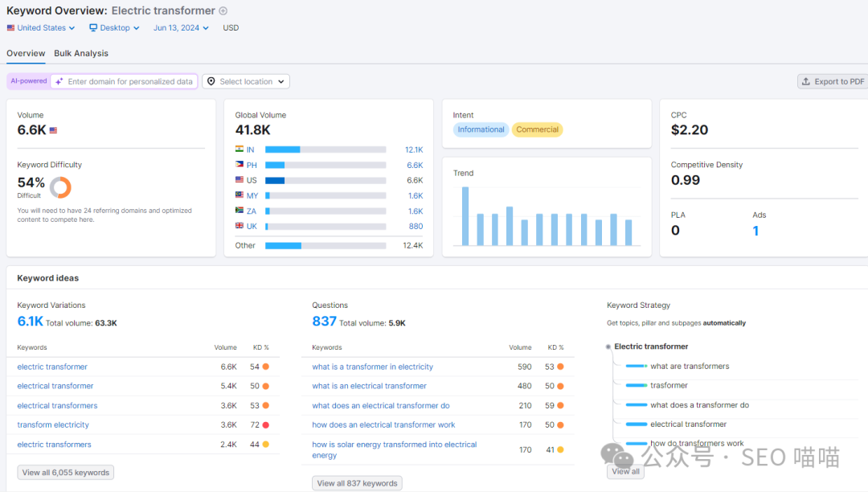Click the red KD dot for transform electricity

(x=265, y=424)
